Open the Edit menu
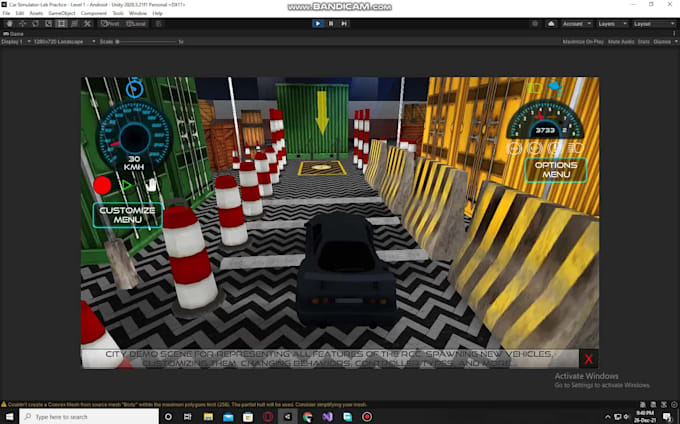 tap(20, 13)
